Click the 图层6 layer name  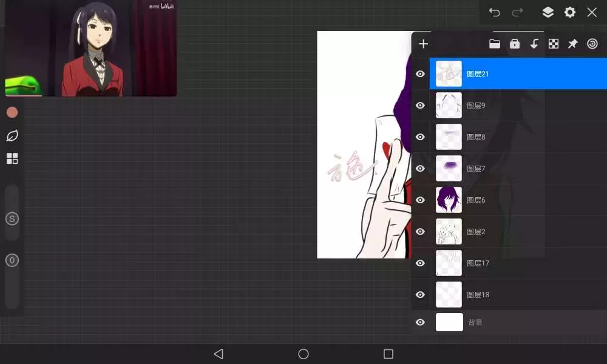click(476, 200)
